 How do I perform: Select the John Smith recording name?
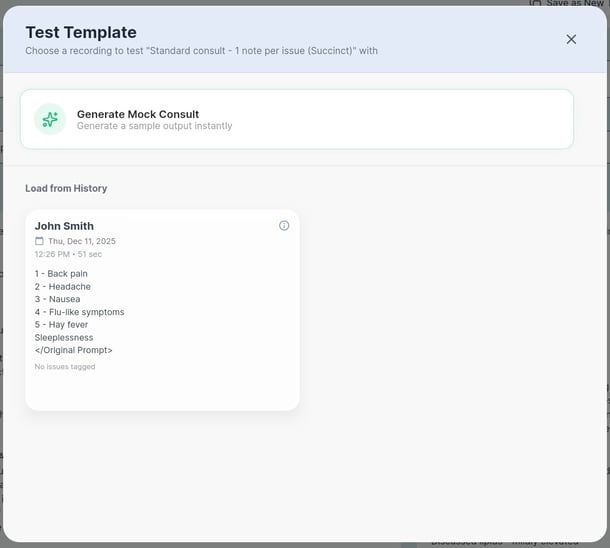coord(64,226)
